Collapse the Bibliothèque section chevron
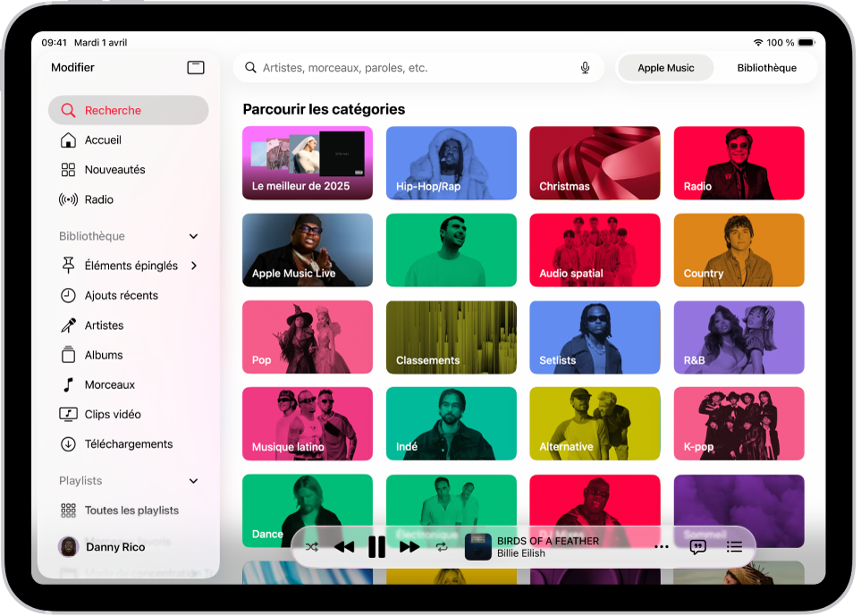 [193, 236]
